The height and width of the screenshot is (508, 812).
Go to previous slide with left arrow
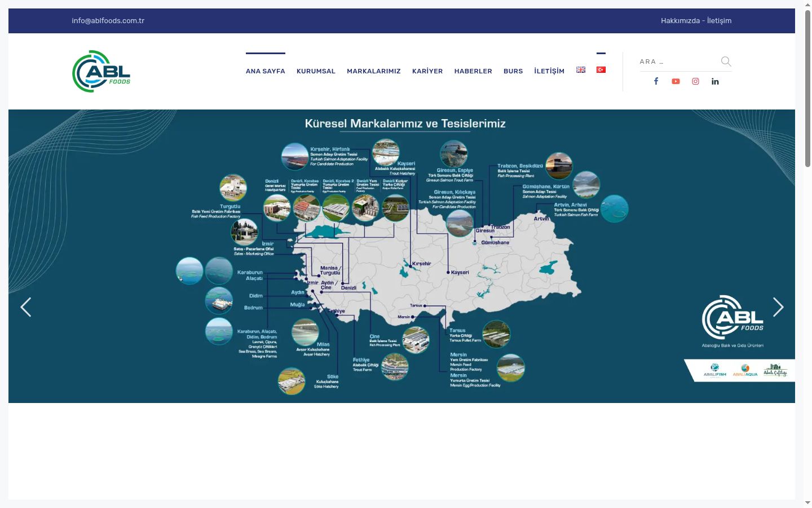pyautogui.click(x=25, y=307)
